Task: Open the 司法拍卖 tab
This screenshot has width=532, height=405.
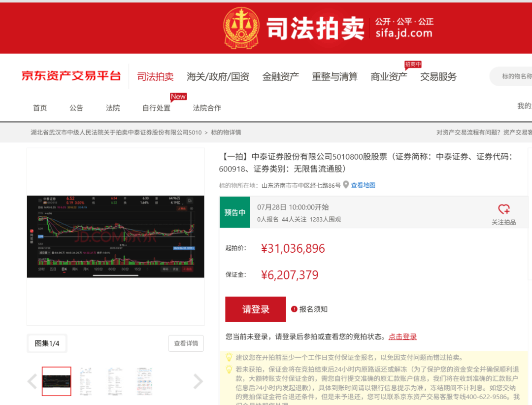Action: [155, 77]
